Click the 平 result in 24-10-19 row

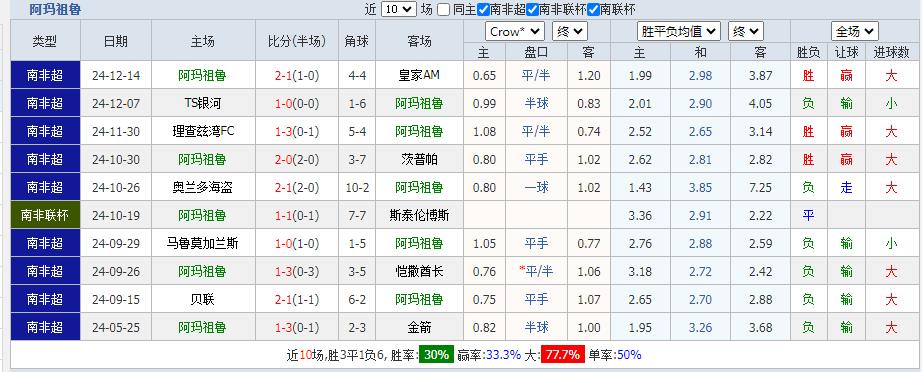tap(809, 216)
